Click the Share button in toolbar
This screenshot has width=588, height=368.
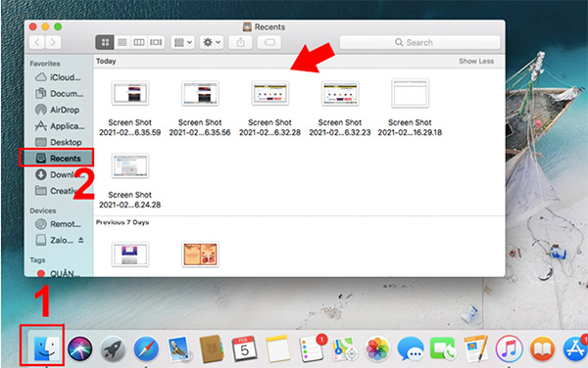point(240,42)
